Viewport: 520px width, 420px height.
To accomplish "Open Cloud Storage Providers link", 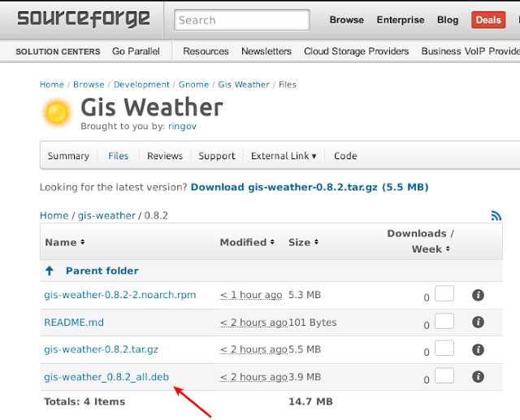I will click(x=357, y=51).
